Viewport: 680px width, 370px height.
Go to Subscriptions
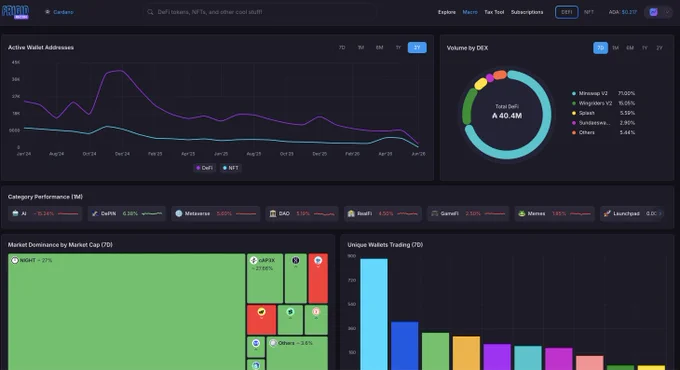click(527, 12)
